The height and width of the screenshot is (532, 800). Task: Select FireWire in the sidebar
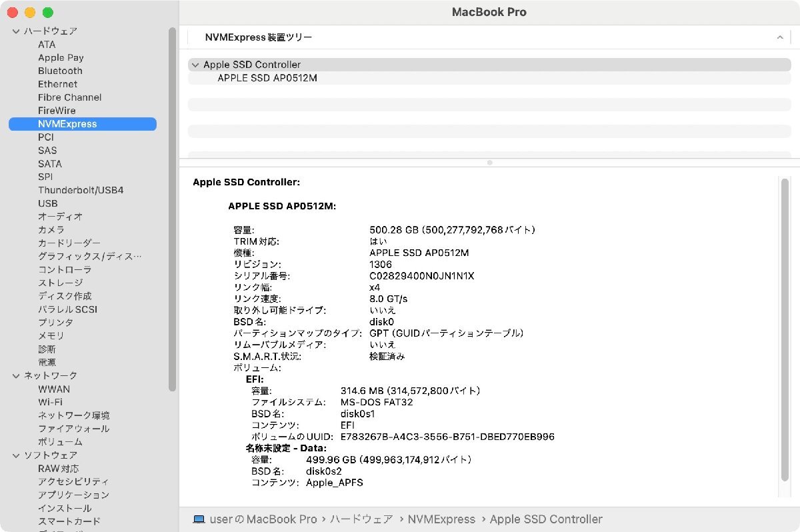[x=57, y=111]
